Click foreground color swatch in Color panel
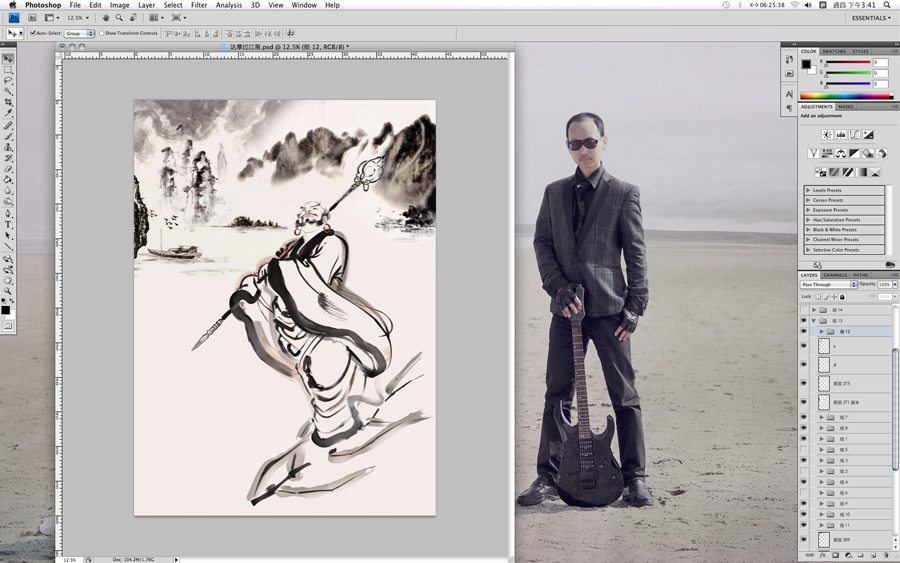The height and width of the screenshot is (563, 900). 806,64
